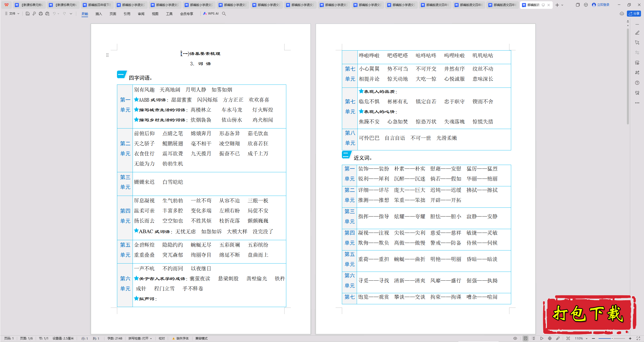The image size is (644, 342).
Task: Open the 工具 ribbon tab
Action: click(169, 14)
